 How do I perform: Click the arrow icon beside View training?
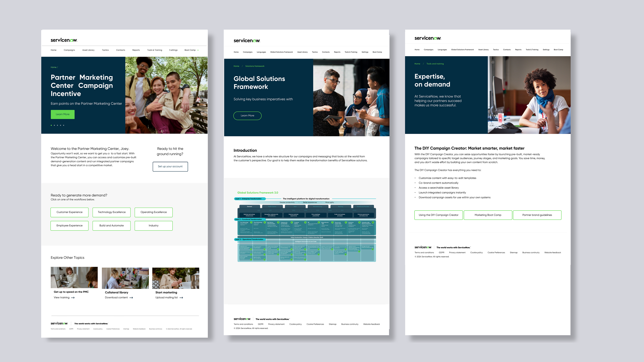[73, 297]
